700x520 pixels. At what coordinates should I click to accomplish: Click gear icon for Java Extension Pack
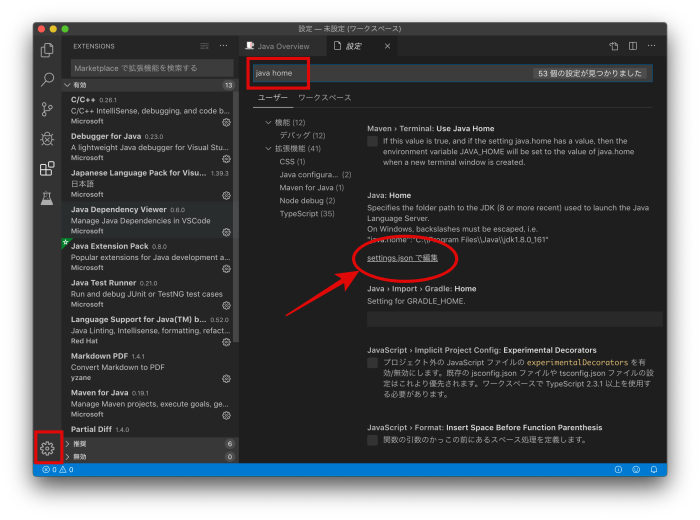coord(226,269)
